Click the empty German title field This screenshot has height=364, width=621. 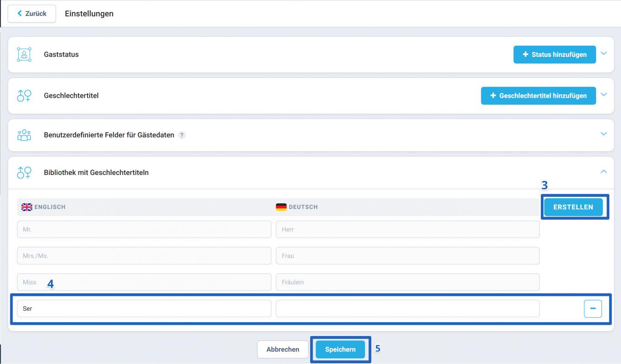[408, 308]
